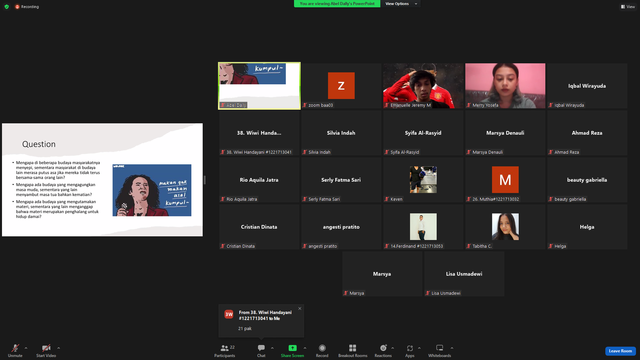Select Cristian Dinata participant tile
The image size is (640, 360).
coord(259,227)
